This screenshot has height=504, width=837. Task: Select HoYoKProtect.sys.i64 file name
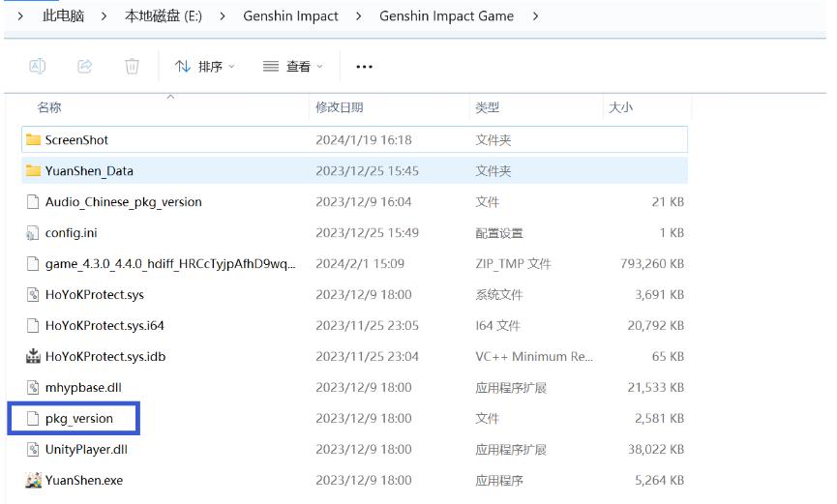pos(105,326)
